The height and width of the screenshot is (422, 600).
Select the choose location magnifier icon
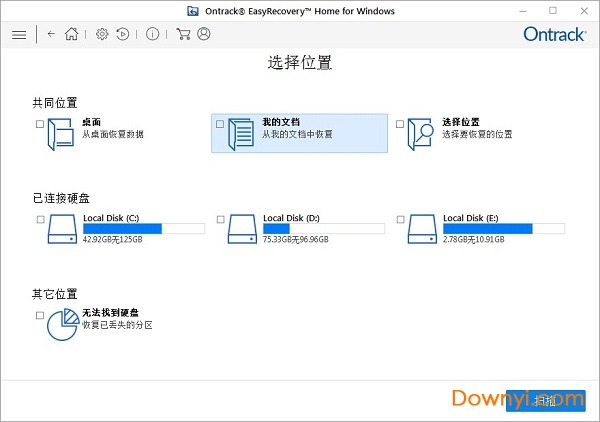pyautogui.click(x=420, y=134)
